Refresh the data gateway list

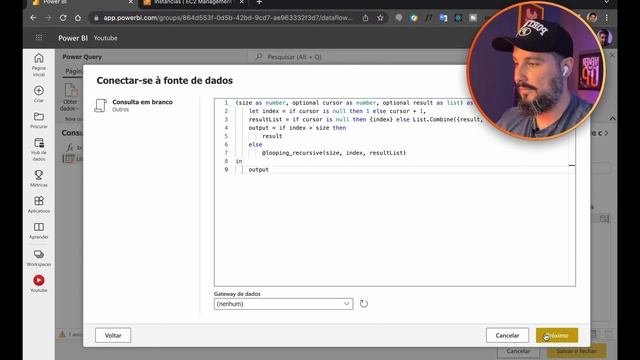[x=364, y=304]
